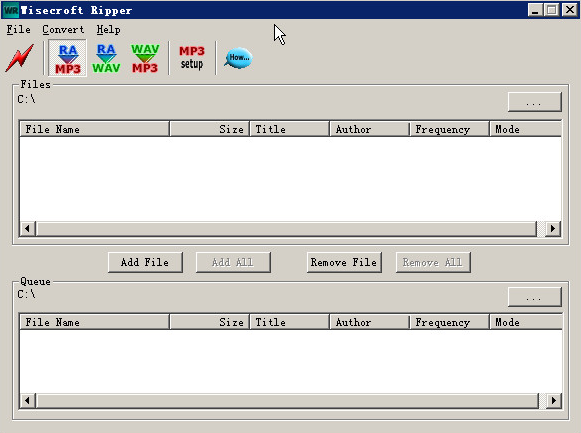This screenshot has height=433, width=581.
Task: Click the Remove File button
Action: pyautogui.click(x=344, y=262)
